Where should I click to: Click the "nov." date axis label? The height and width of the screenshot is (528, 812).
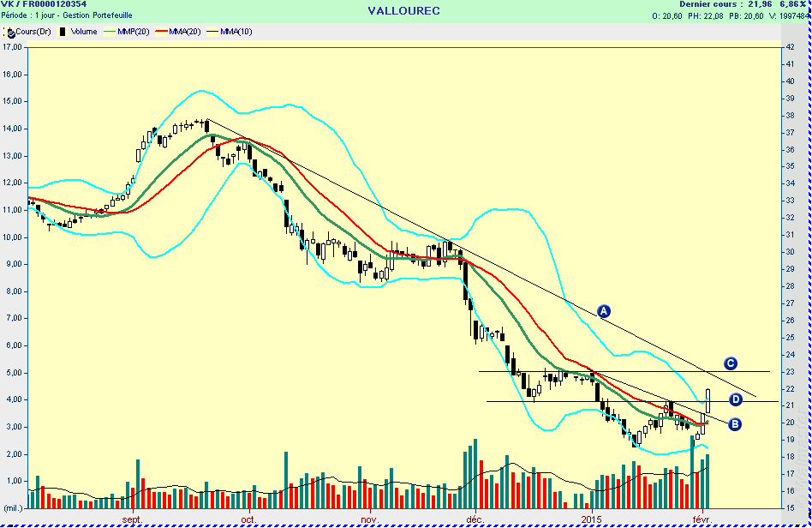(x=370, y=519)
